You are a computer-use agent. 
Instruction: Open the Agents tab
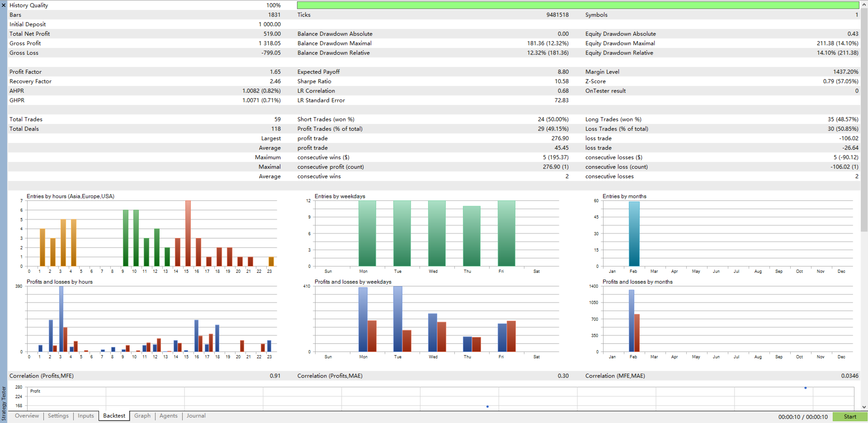(x=168, y=416)
